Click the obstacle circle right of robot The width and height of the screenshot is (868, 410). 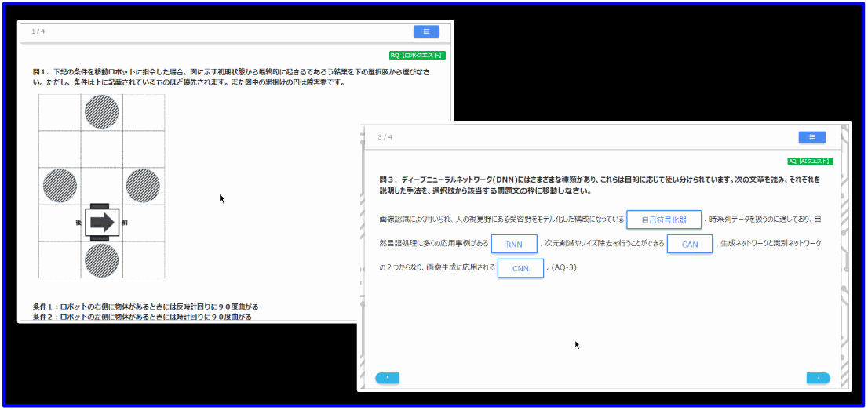[x=144, y=186]
